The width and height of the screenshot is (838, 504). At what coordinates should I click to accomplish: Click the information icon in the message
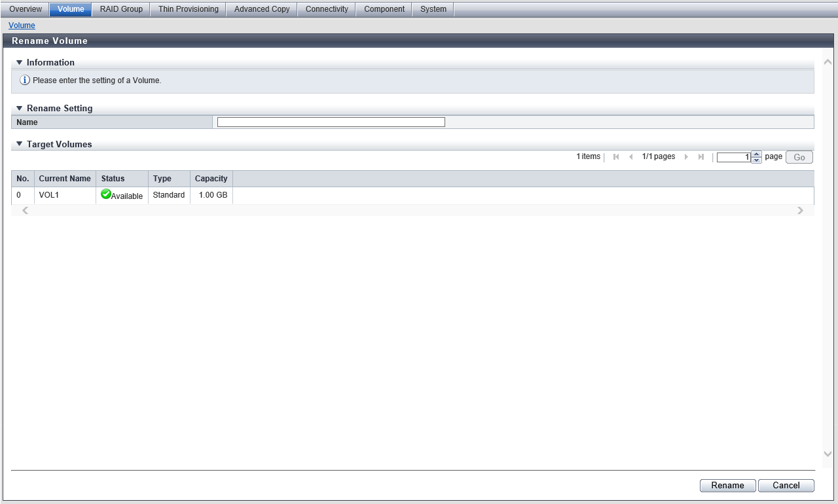[x=25, y=81]
